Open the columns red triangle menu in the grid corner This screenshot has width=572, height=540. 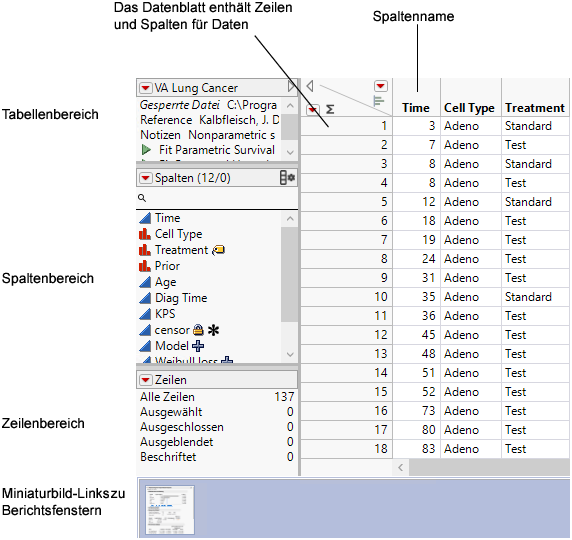click(380, 86)
